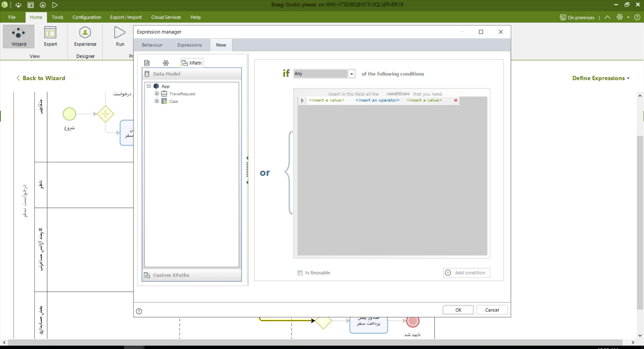Viewport: 644px width, 349px height.
Task: Go Back to Wizard
Action: [x=41, y=78]
